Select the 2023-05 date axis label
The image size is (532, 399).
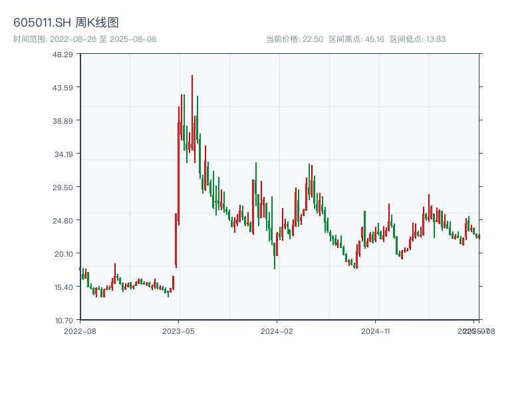[x=178, y=331]
